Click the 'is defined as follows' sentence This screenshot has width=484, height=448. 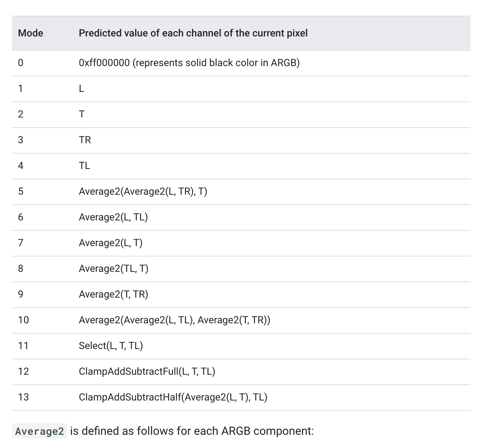tap(192, 431)
